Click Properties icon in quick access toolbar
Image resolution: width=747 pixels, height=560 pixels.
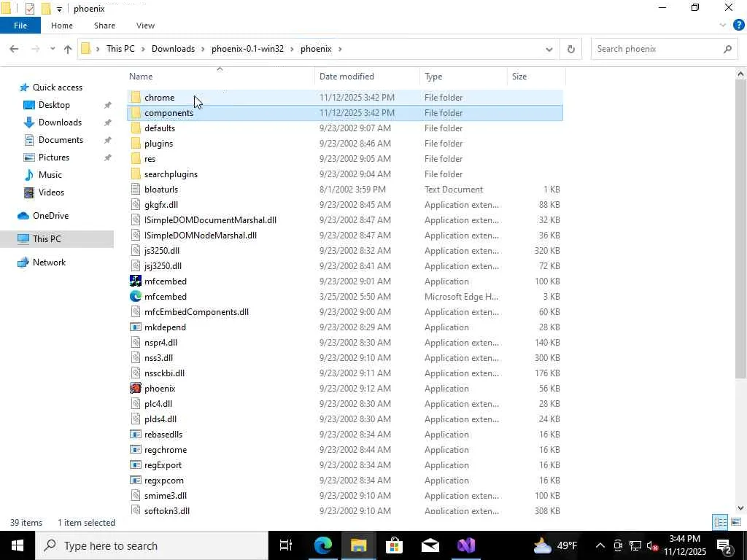click(29, 8)
